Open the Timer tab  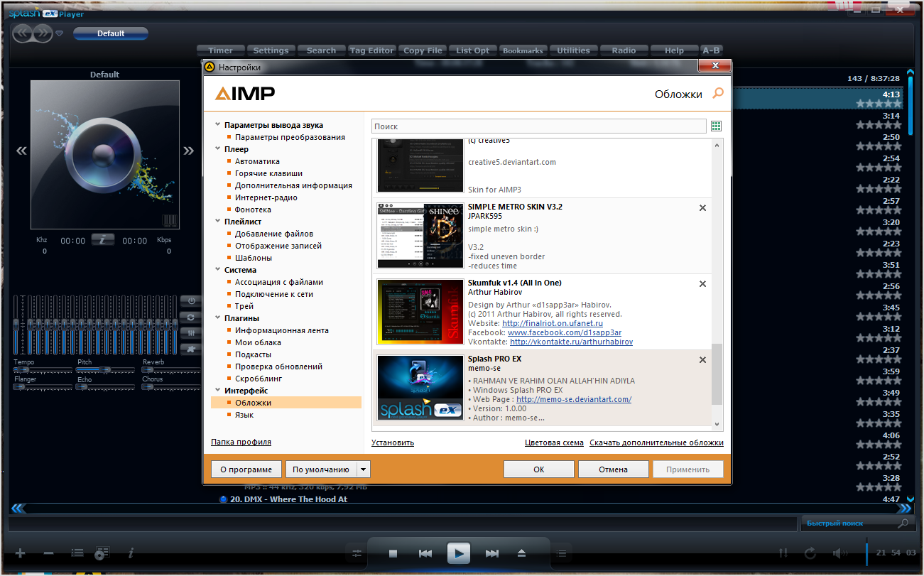click(x=221, y=50)
